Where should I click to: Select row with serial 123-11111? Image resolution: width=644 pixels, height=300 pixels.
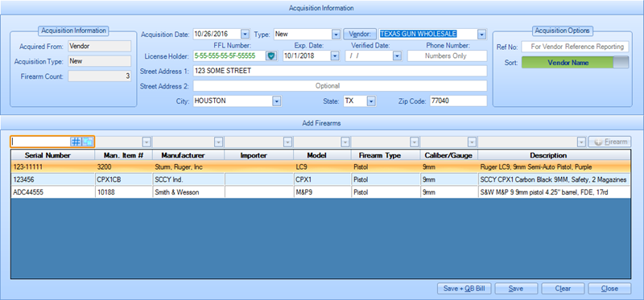tap(320, 167)
